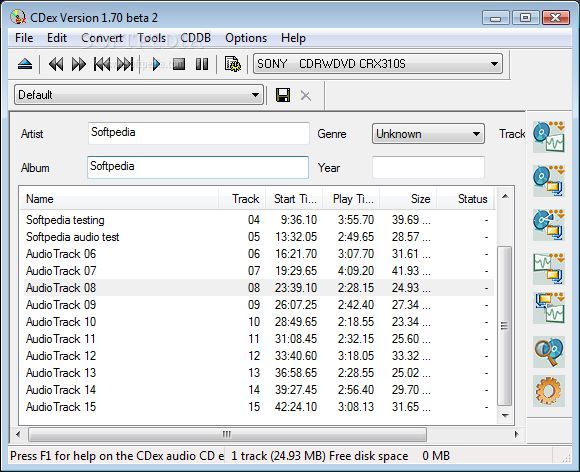Extract CD tracks to WAV files icon
580x472 pixels.
pyautogui.click(x=549, y=137)
